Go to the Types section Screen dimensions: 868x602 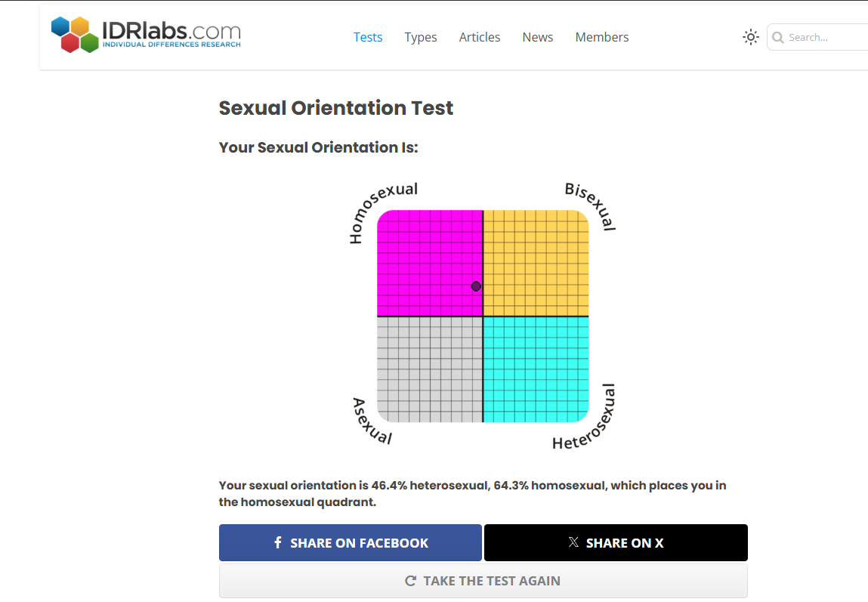(421, 37)
